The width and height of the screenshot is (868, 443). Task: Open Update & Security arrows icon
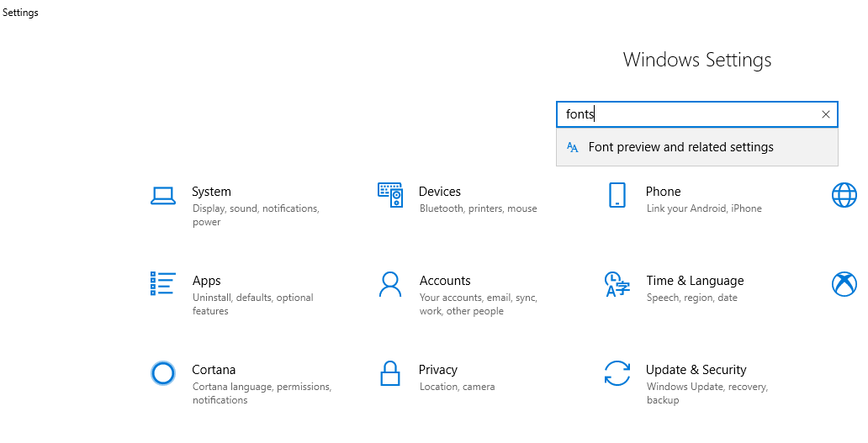coord(617,373)
